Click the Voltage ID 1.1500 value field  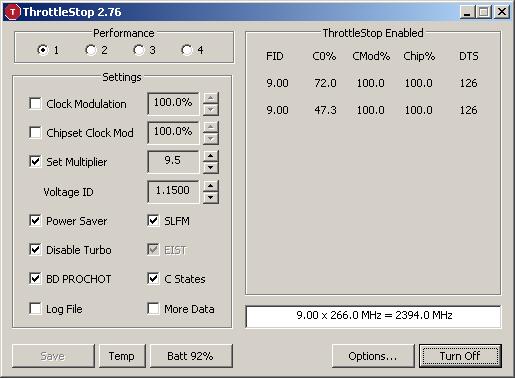(173, 192)
